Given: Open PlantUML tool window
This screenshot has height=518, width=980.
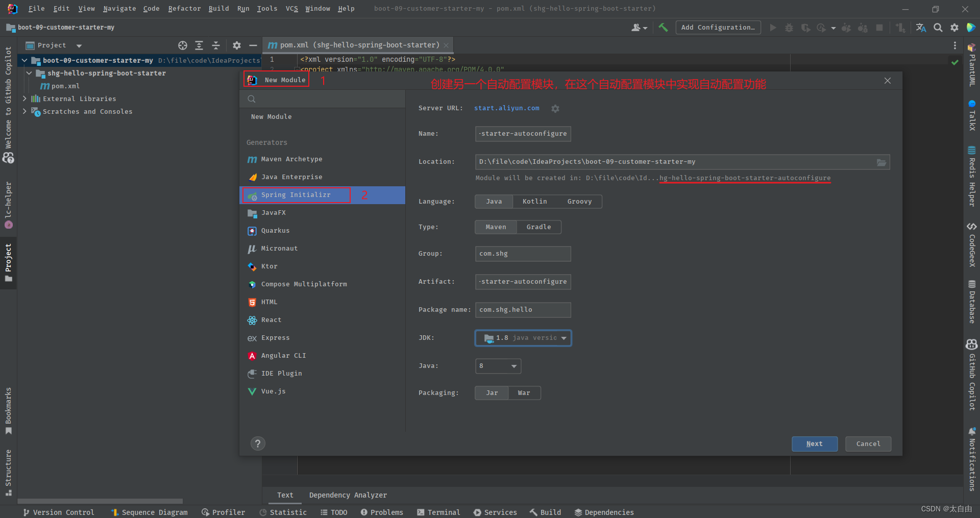Looking at the screenshot, I should 972,65.
